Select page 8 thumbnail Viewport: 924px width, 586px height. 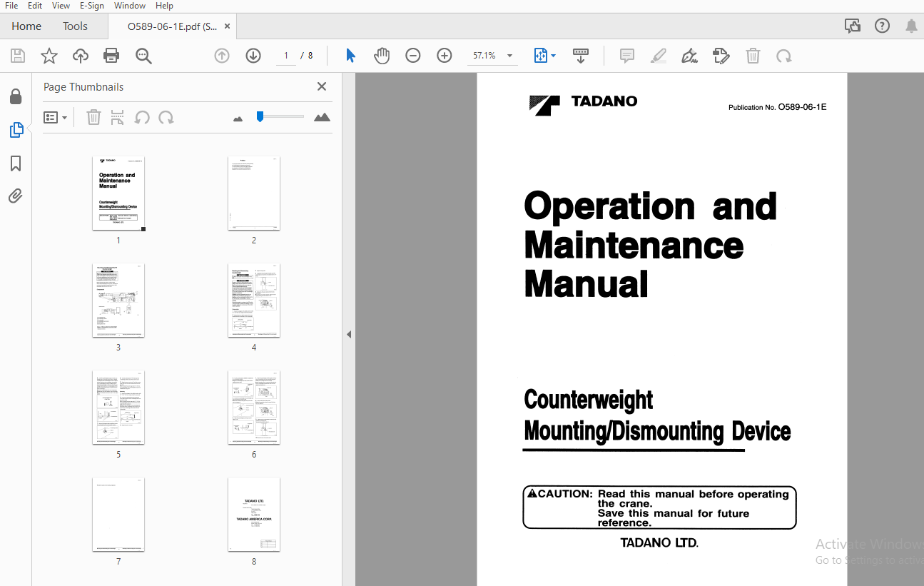coord(254,515)
